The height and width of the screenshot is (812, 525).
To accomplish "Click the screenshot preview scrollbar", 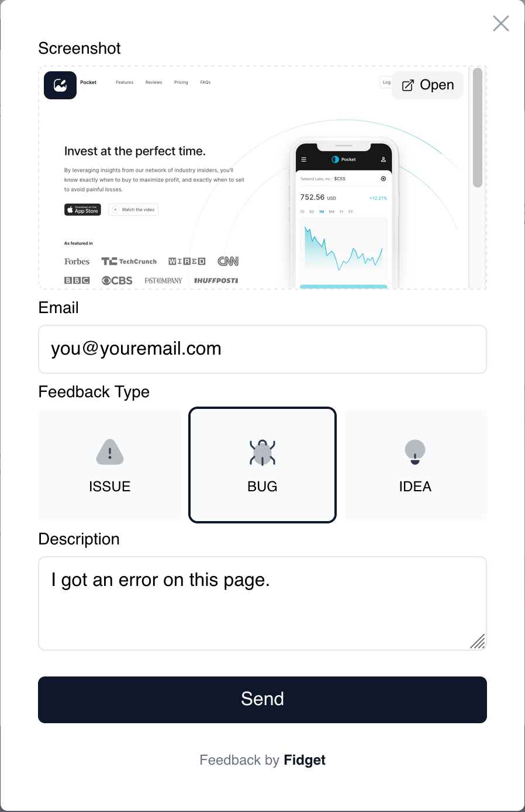I will (478, 129).
